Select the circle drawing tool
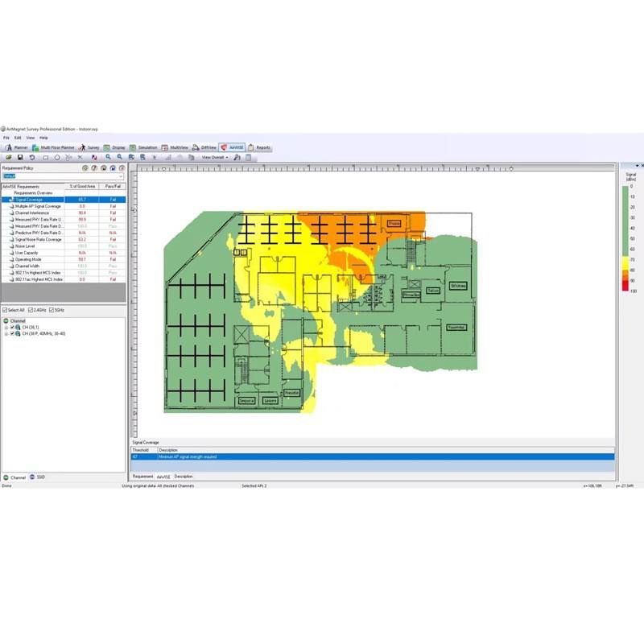The image size is (644, 644). point(57,157)
